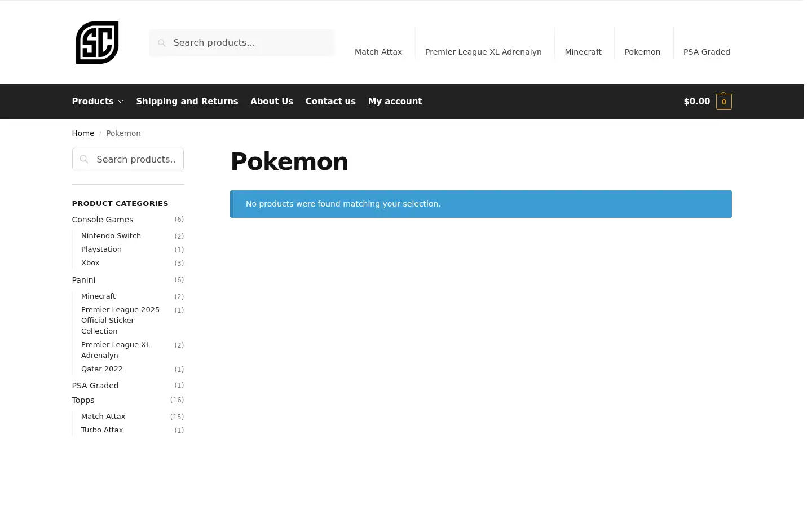Open Xbox subcategory

(x=90, y=263)
